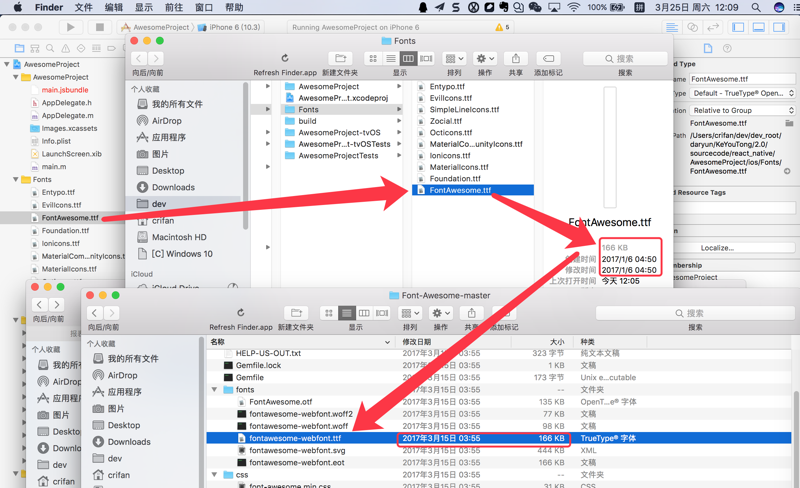
Task: Toggle Xcode utilities panel visibility button
Action: 779,27
